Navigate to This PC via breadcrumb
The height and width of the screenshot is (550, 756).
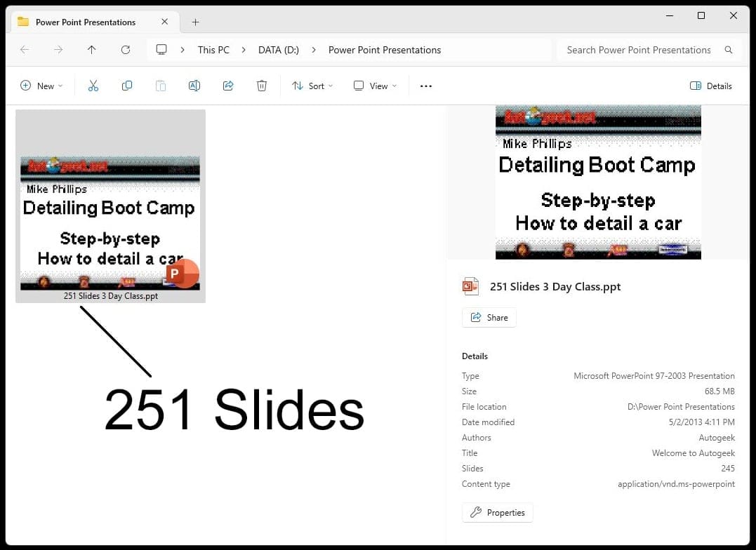[213, 50]
